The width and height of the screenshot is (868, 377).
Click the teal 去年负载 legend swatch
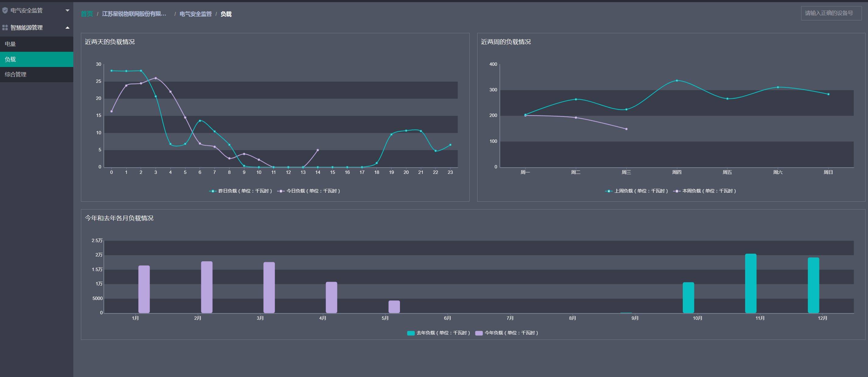411,333
